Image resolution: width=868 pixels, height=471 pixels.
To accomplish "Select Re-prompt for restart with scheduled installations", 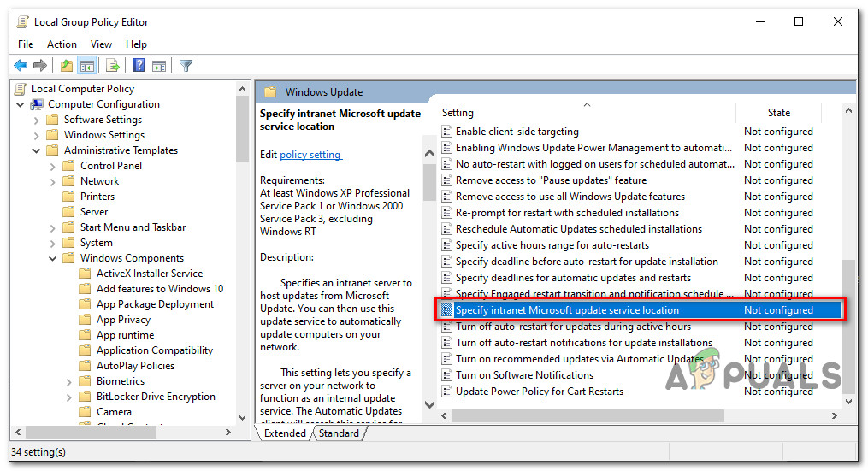I will coord(567,213).
